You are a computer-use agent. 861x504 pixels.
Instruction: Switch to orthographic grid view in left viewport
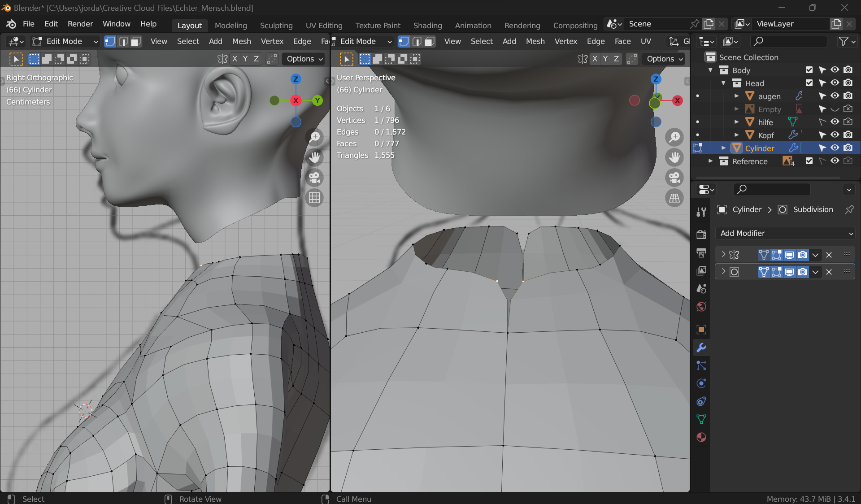[314, 198]
